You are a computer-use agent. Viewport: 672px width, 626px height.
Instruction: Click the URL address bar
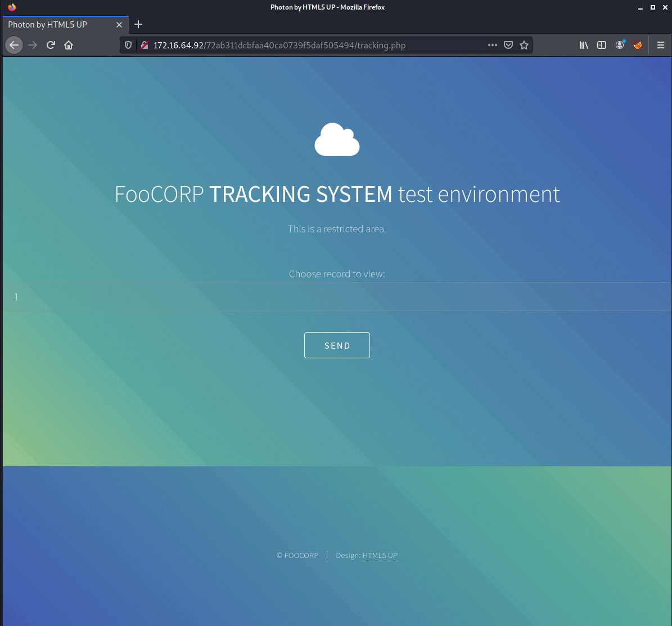[x=317, y=45]
